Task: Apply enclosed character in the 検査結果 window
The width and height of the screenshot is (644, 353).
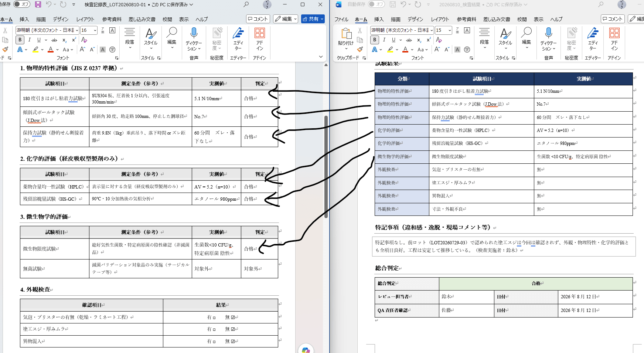Action: 467,50
